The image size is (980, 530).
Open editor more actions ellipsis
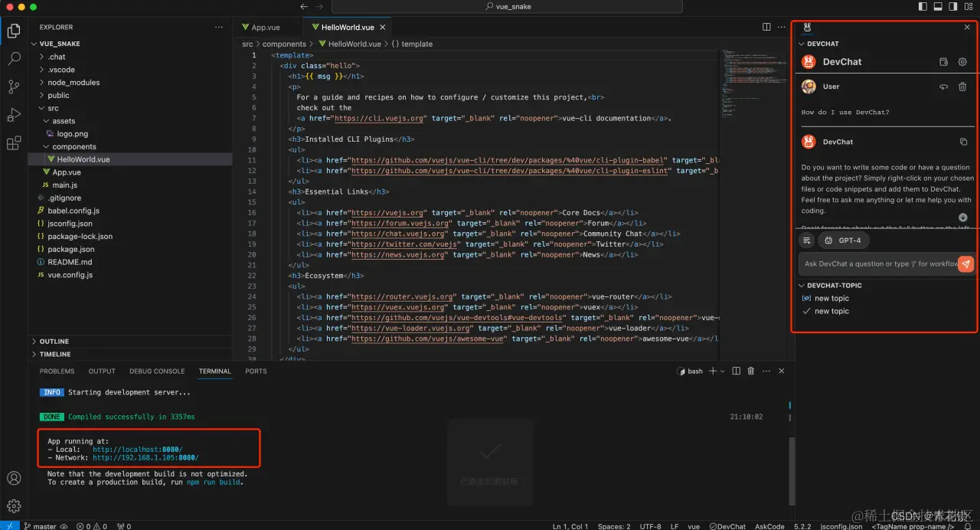[x=782, y=27]
